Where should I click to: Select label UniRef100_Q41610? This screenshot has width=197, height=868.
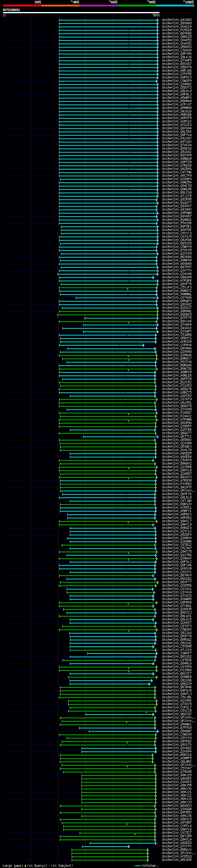coord(177,328)
